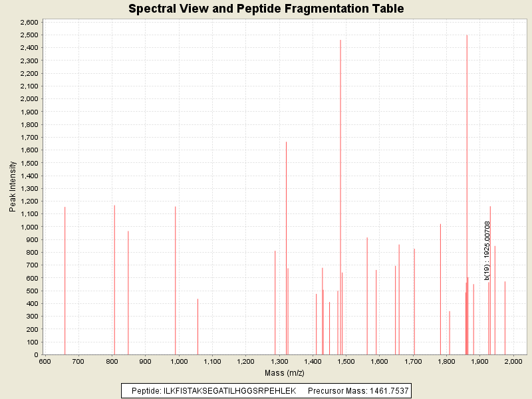Click the 'Mass (m/z)' x-axis label

pos(286,372)
